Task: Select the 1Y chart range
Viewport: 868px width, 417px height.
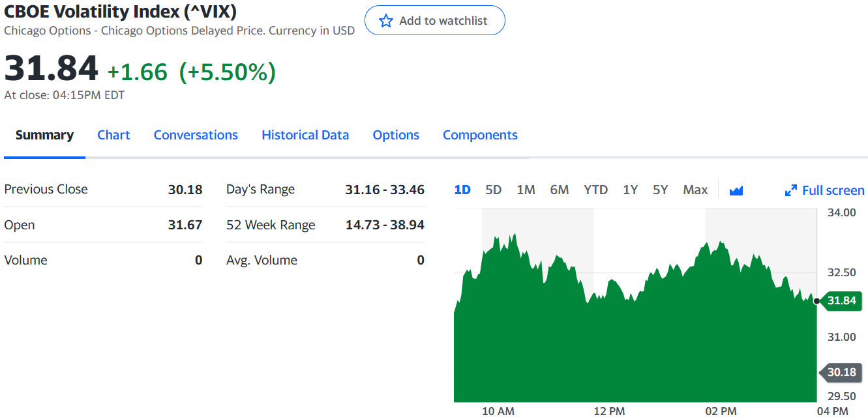Action: click(631, 190)
